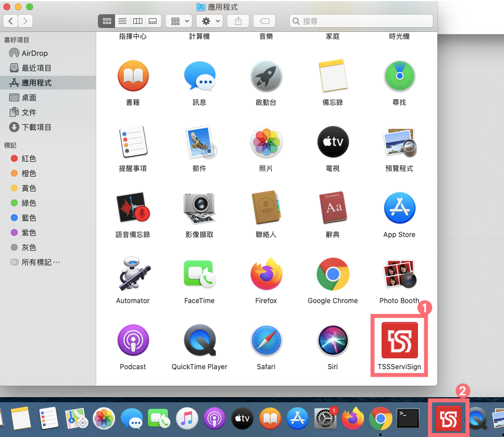Switch Finder to column view
Image resolution: width=504 pixels, height=437 pixels.
(x=138, y=21)
